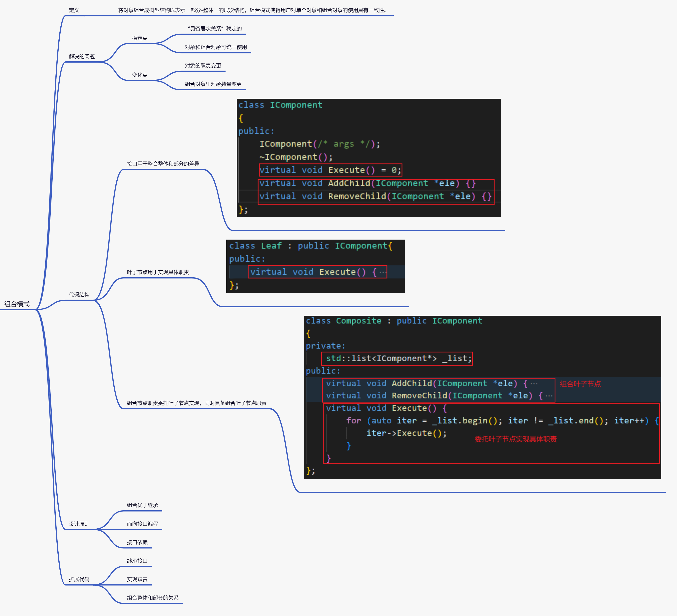Click the iter->Execute(); code line

tap(406, 433)
